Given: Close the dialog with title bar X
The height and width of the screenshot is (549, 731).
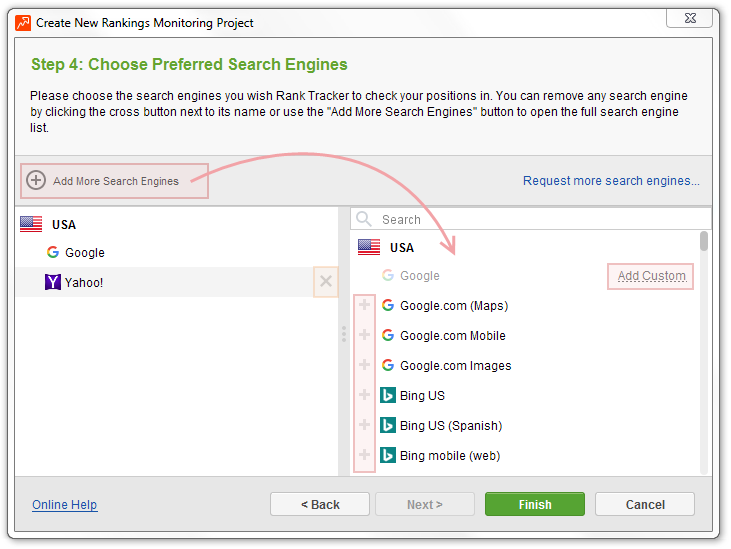Looking at the screenshot, I should 690,18.
